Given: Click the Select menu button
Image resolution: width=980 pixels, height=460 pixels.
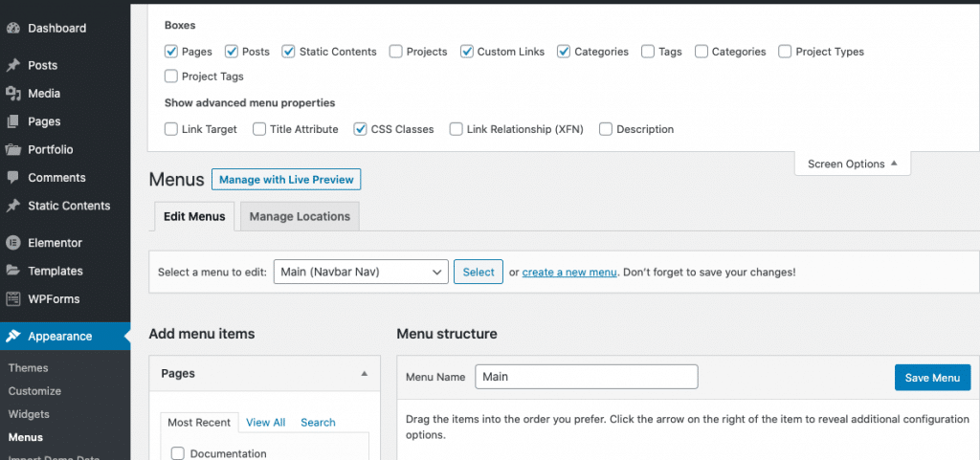Looking at the screenshot, I should pyautogui.click(x=479, y=272).
